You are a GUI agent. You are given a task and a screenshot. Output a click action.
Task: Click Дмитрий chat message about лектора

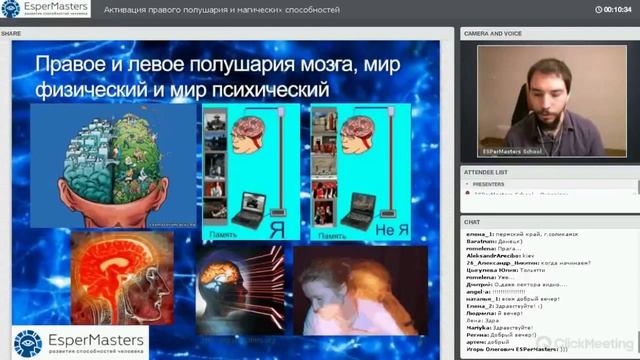coord(516,284)
